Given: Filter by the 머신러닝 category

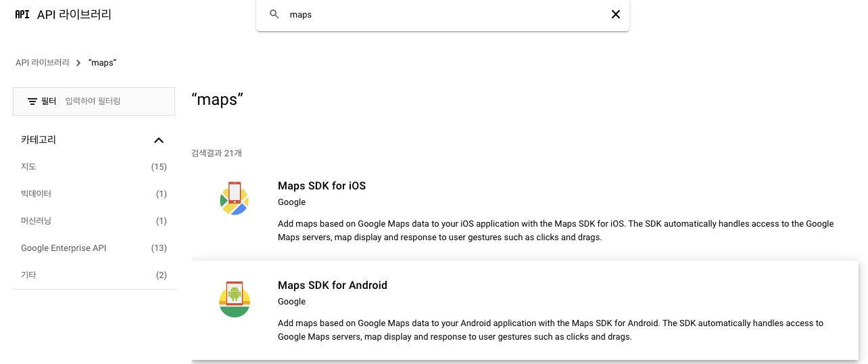Looking at the screenshot, I should [x=94, y=221].
